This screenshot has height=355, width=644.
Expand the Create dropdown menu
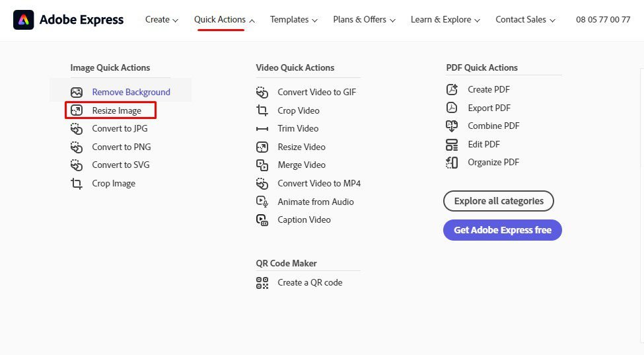tap(162, 20)
